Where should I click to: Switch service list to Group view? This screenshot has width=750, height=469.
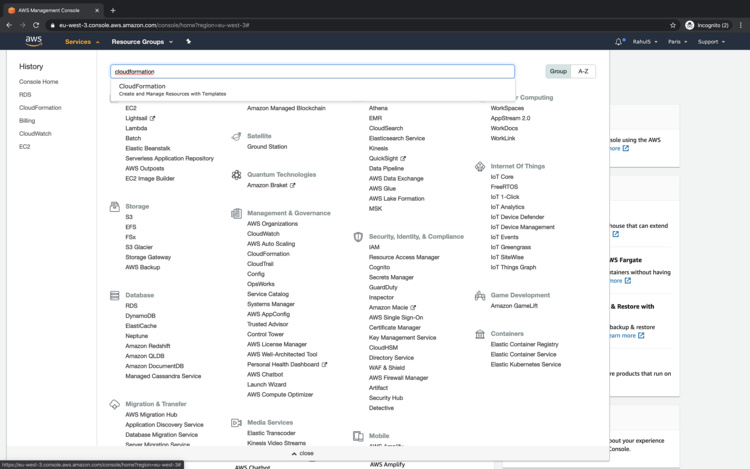[558, 71]
